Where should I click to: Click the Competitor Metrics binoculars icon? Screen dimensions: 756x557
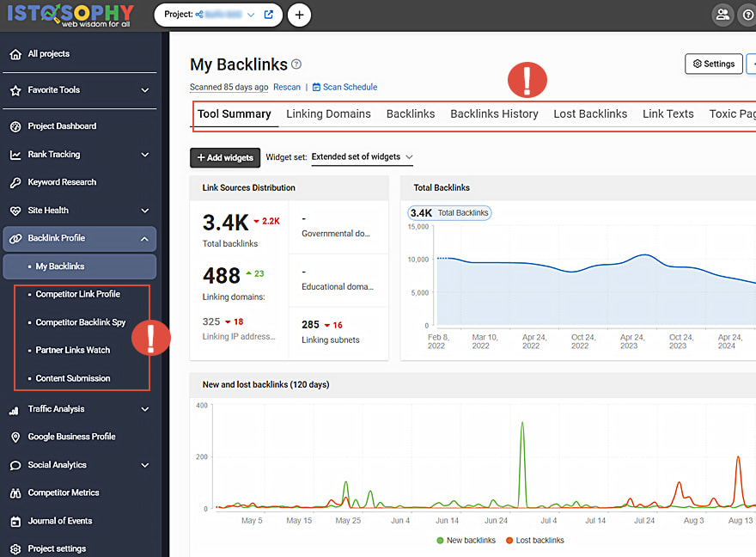(x=15, y=493)
